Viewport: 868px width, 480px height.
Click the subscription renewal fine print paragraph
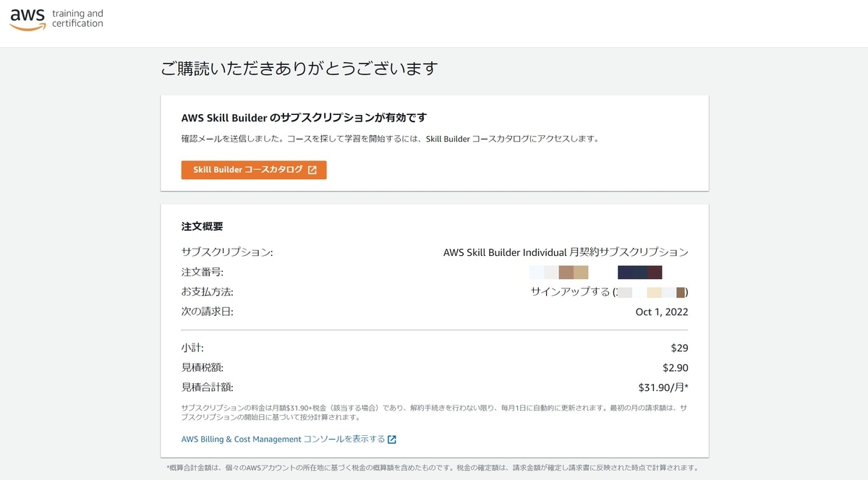tap(434, 412)
